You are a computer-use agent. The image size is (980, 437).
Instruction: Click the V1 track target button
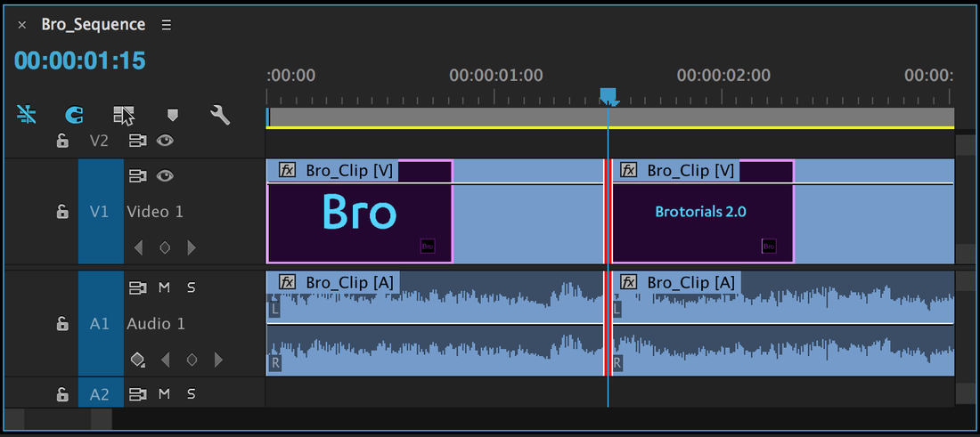point(101,212)
